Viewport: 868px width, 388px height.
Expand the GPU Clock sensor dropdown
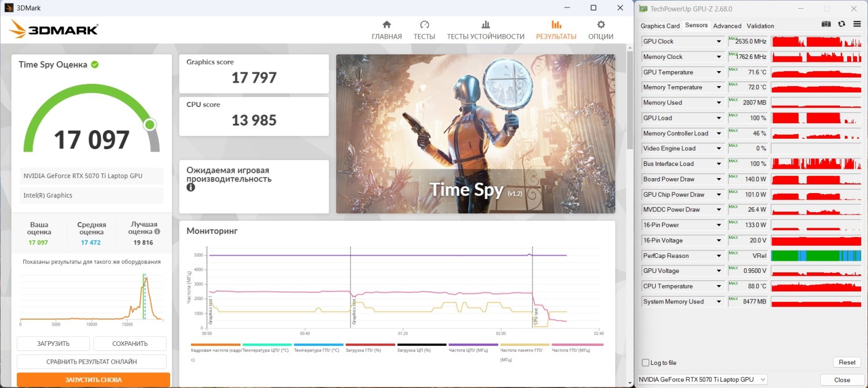719,42
